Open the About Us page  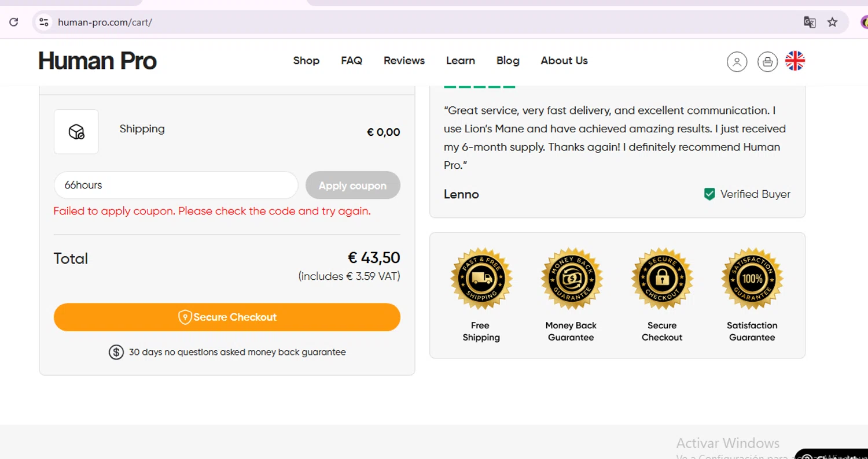(564, 61)
